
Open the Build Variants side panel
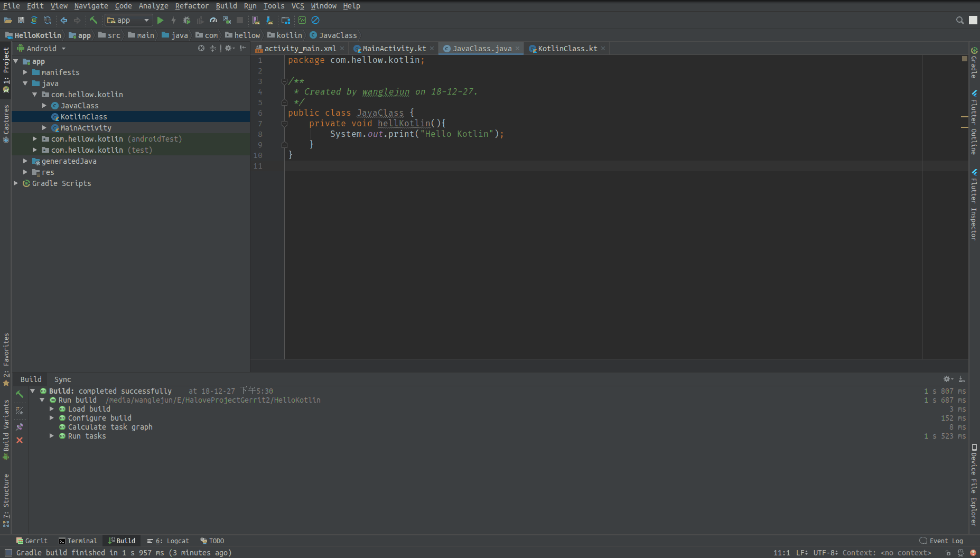pos(6,430)
